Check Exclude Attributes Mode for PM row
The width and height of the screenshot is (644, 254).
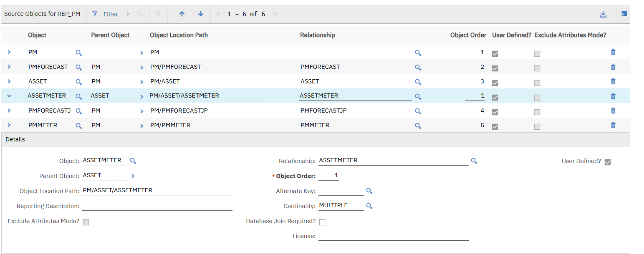pos(537,54)
